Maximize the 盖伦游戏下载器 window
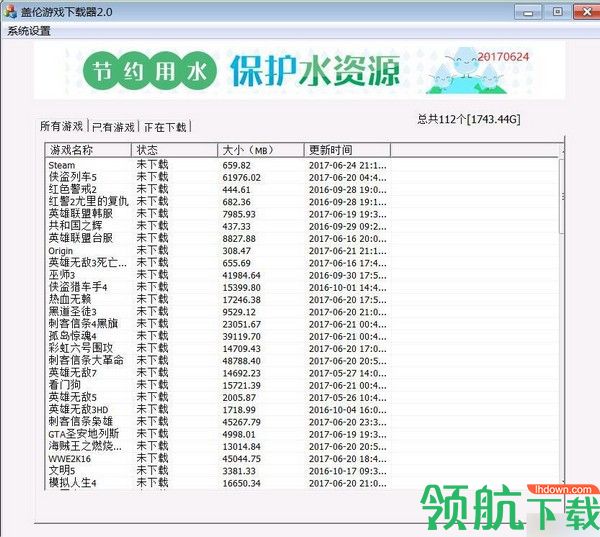600x537 pixels. point(557,12)
